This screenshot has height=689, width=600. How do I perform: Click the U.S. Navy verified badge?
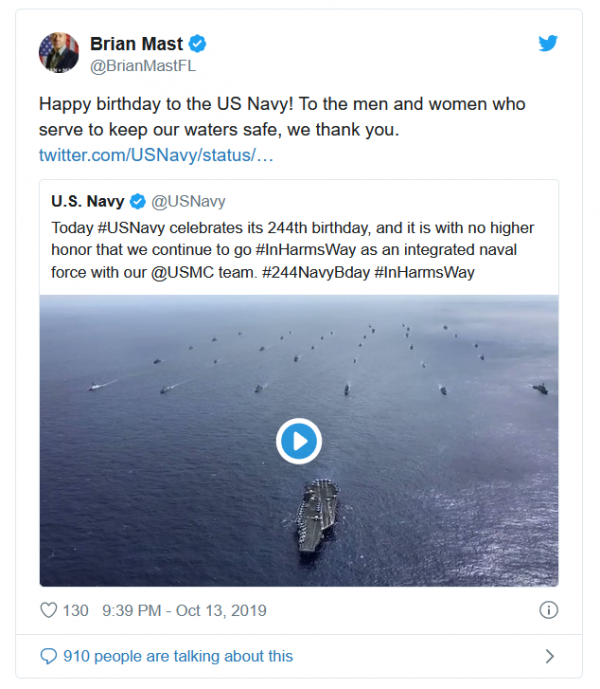click(x=138, y=201)
